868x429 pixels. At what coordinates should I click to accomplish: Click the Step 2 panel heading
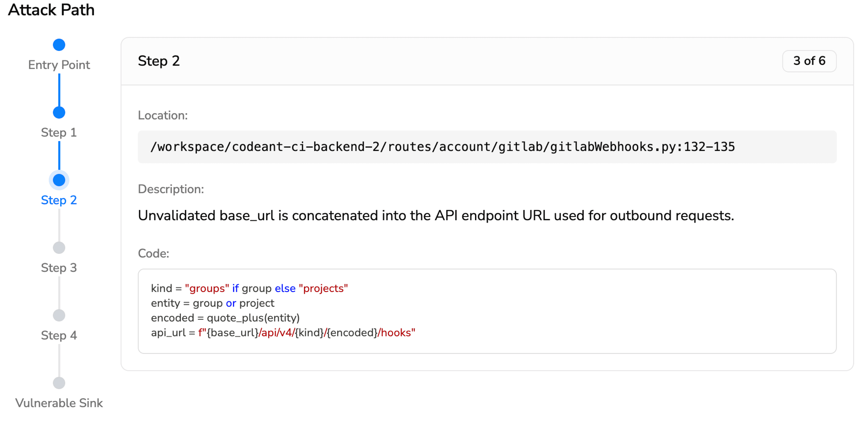coord(159,61)
